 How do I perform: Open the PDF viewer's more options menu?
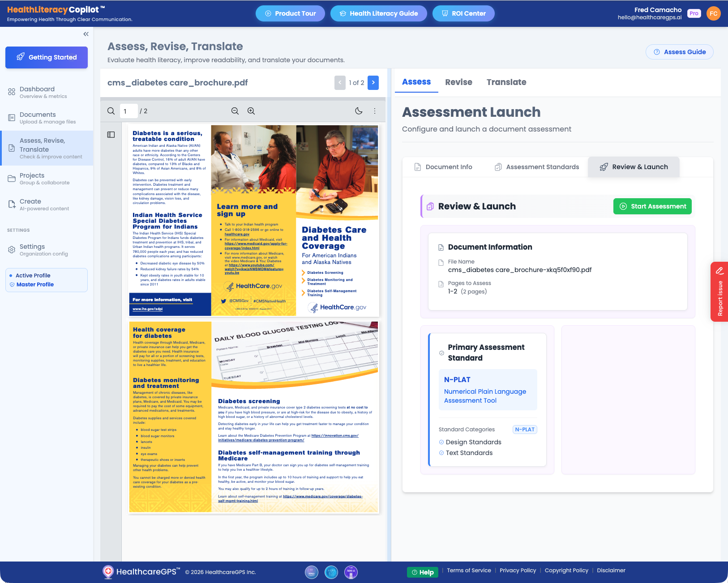point(375,111)
